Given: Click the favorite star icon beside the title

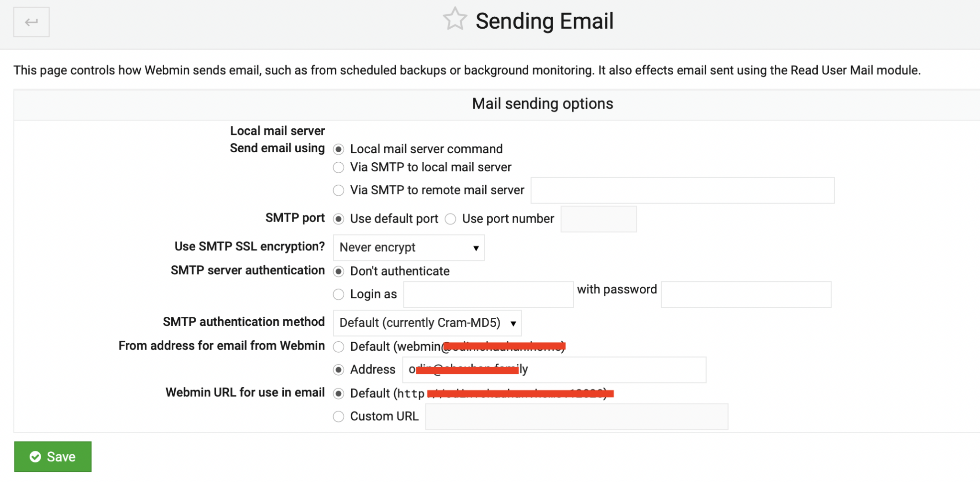Looking at the screenshot, I should pos(454,20).
